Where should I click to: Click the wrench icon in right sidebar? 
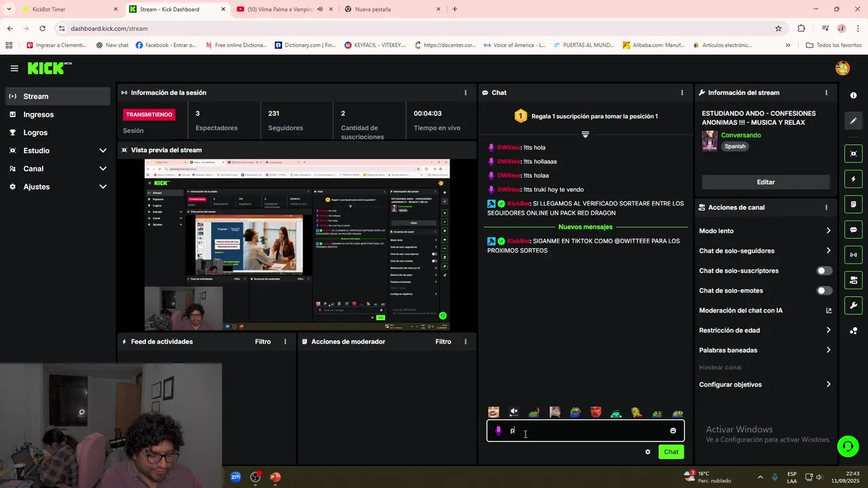point(853,305)
